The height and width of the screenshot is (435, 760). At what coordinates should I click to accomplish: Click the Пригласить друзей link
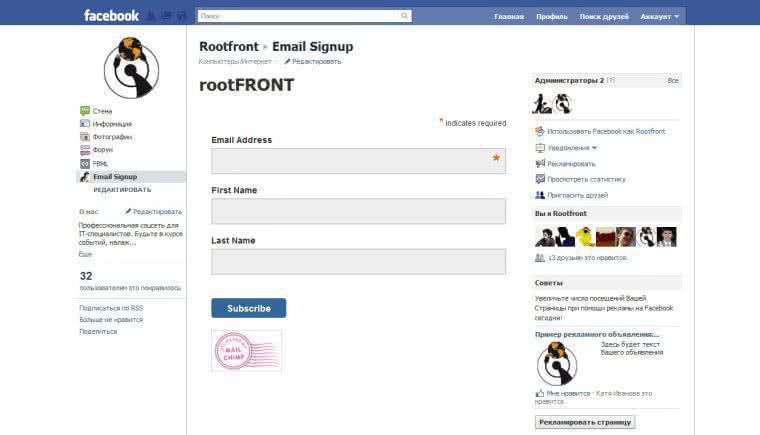(577, 195)
